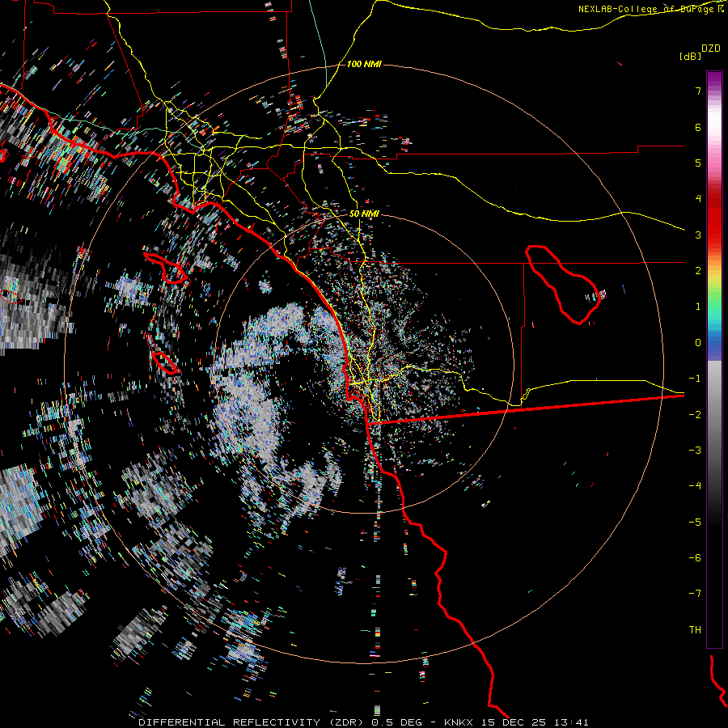Click the 6 tick label on the color scale

[x=698, y=127]
